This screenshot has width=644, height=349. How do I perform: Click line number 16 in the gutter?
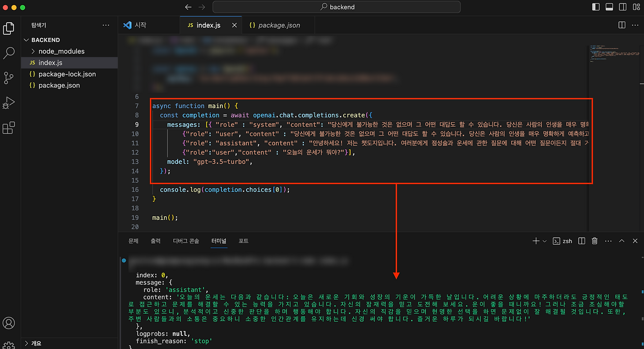click(135, 189)
